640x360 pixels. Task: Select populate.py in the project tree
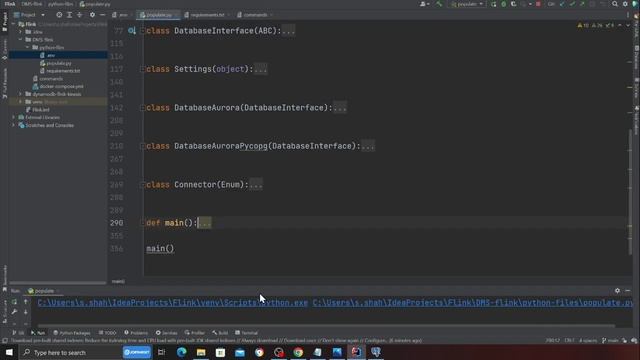59,63
